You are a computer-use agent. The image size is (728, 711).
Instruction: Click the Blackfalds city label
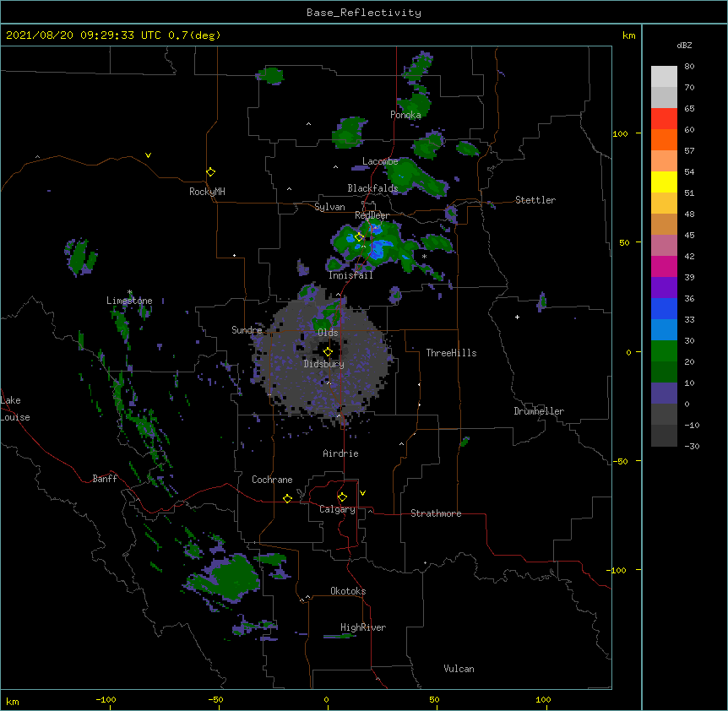tap(372, 188)
